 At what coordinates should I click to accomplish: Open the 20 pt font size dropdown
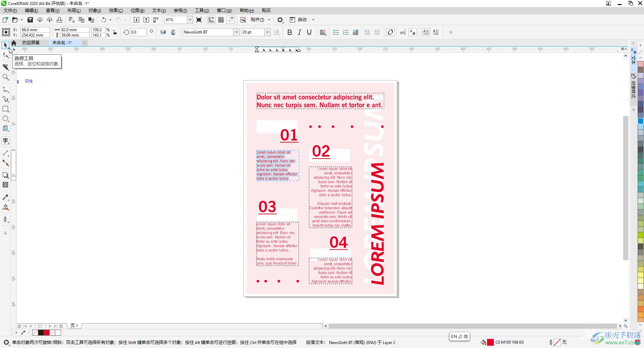coord(267,32)
